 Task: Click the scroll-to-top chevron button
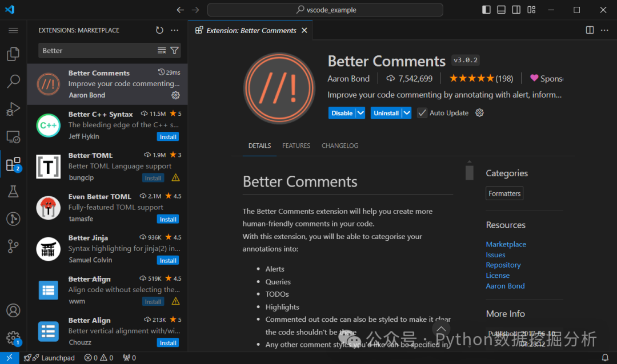tap(440, 329)
